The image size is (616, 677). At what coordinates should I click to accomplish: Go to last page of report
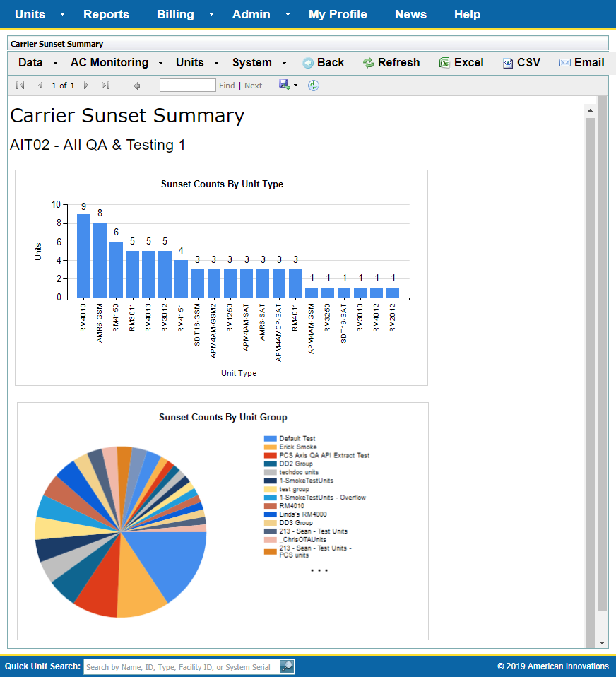tap(105, 86)
